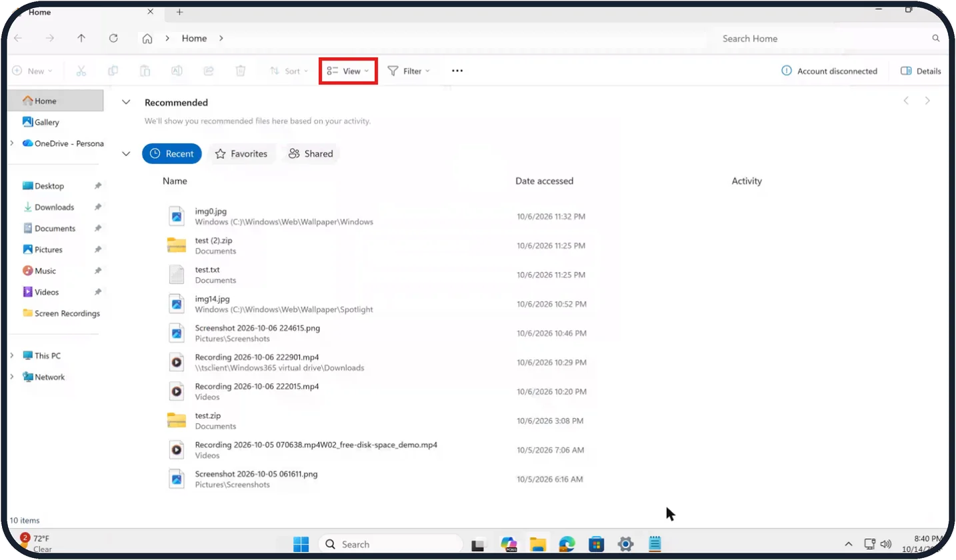Go up one level with the up arrow
The height and width of the screenshot is (560, 956).
coord(81,38)
